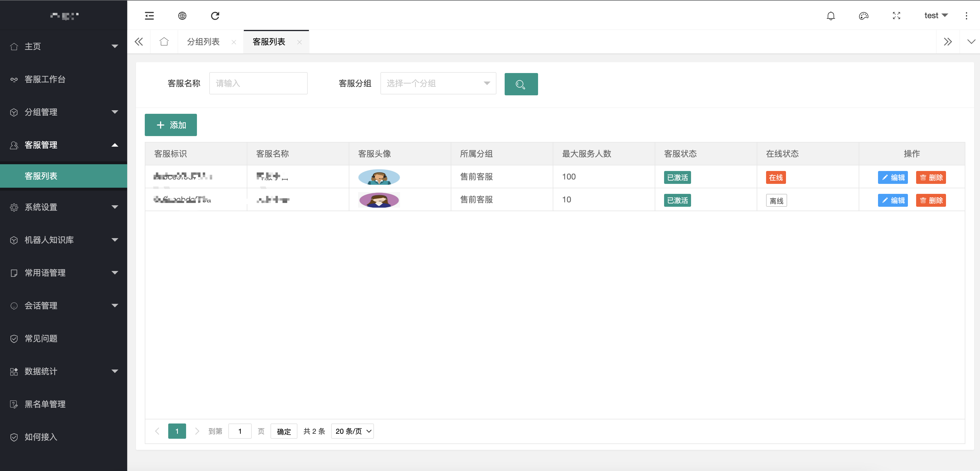Focus the 客服名称 input field

coord(258,83)
